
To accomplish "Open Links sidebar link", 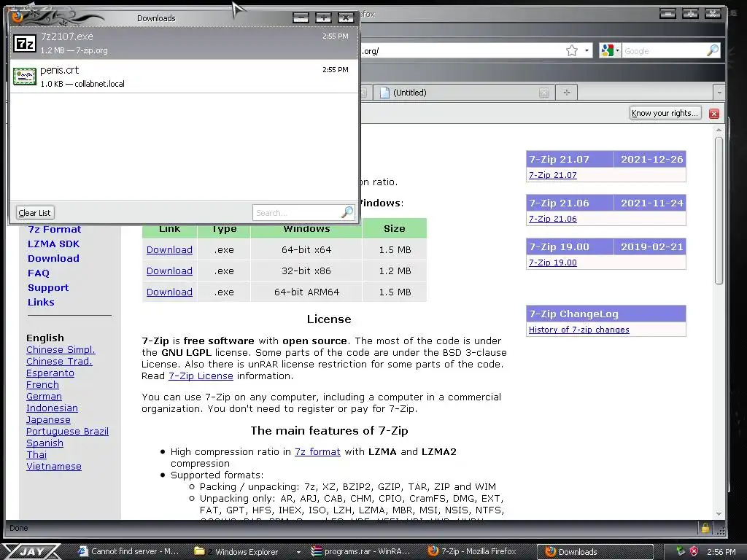I will (x=41, y=302).
